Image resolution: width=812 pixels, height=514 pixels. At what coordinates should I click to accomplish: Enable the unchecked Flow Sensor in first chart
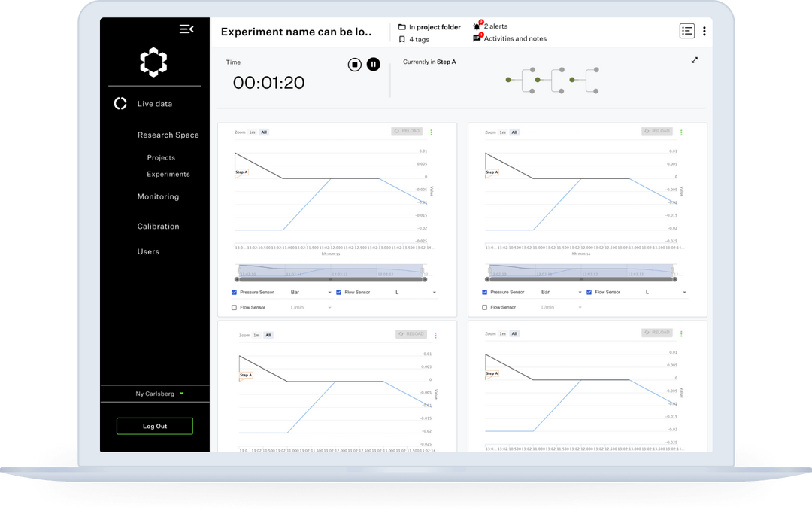(x=234, y=306)
